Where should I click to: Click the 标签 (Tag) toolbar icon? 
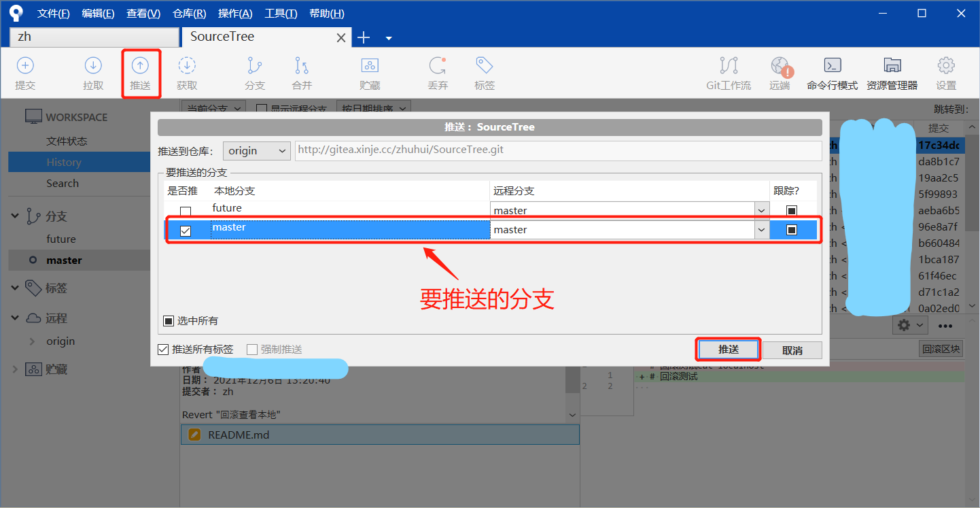(x=485, y=66)
